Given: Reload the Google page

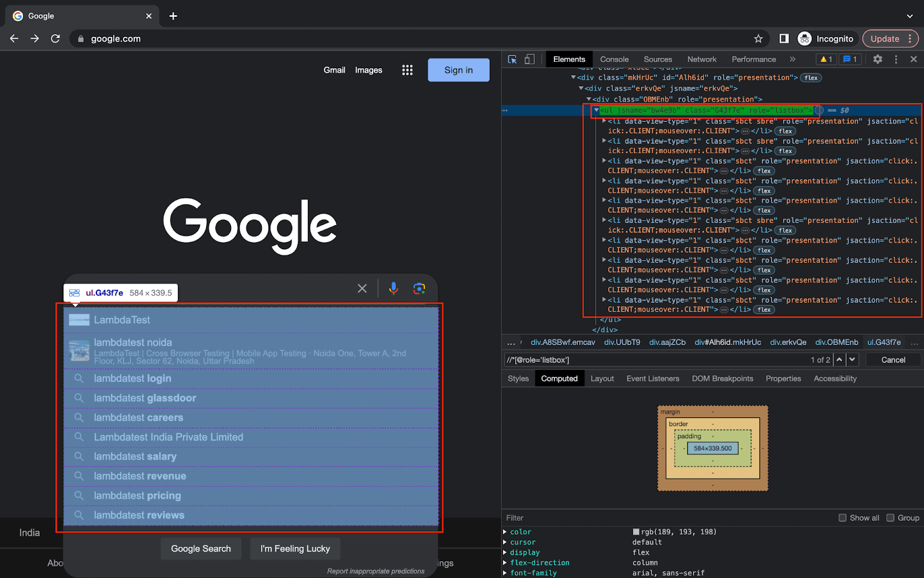Looking at the screenshot, I should click(55, 39).
